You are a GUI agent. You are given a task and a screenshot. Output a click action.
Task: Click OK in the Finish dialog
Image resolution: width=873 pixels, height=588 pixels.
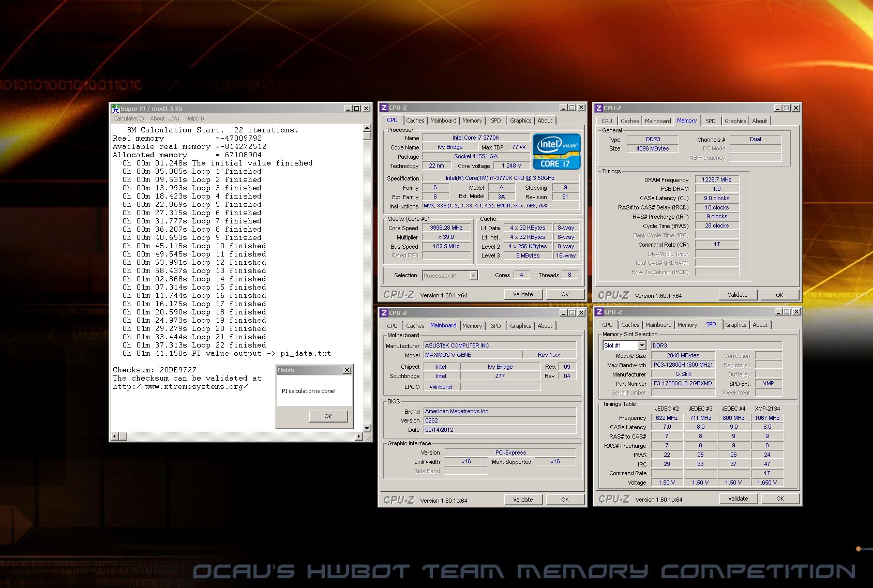pyautogui.click(x=328, y=416)
